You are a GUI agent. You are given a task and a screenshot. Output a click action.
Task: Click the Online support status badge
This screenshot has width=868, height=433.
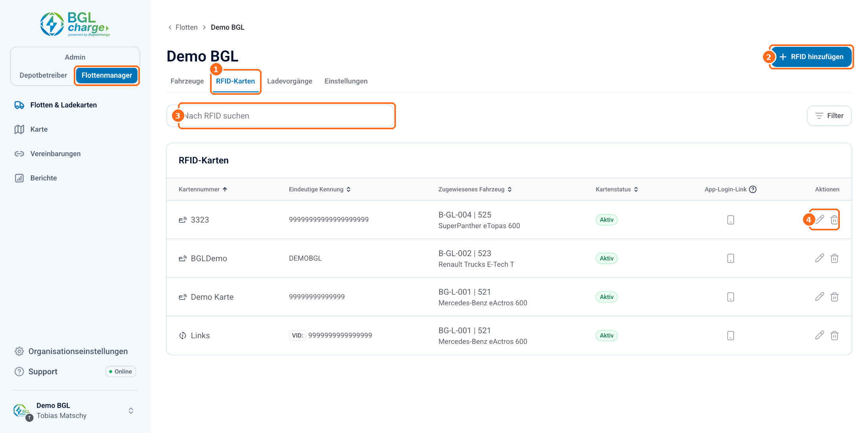click(121, 372)
